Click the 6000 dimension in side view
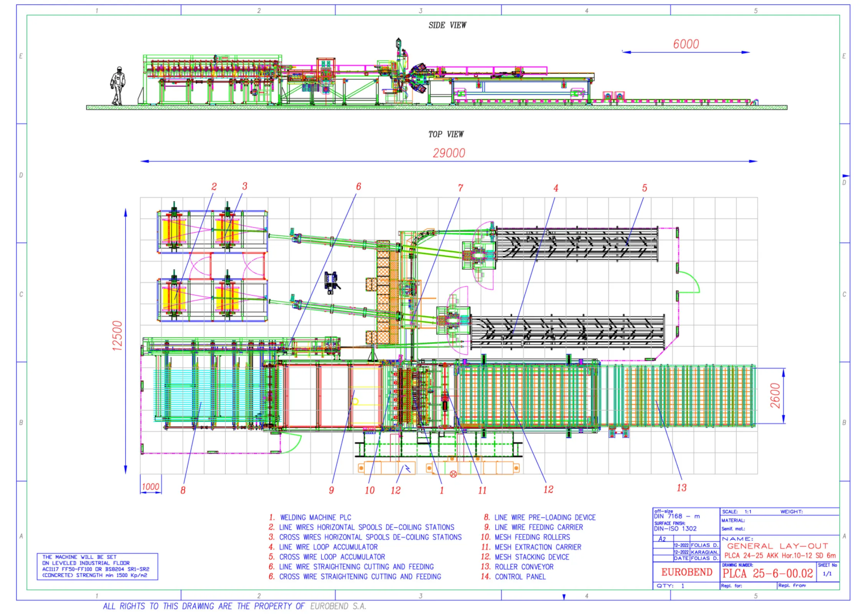Image resolution: width=868 pixels, height=614 pixels. [686, 44]
